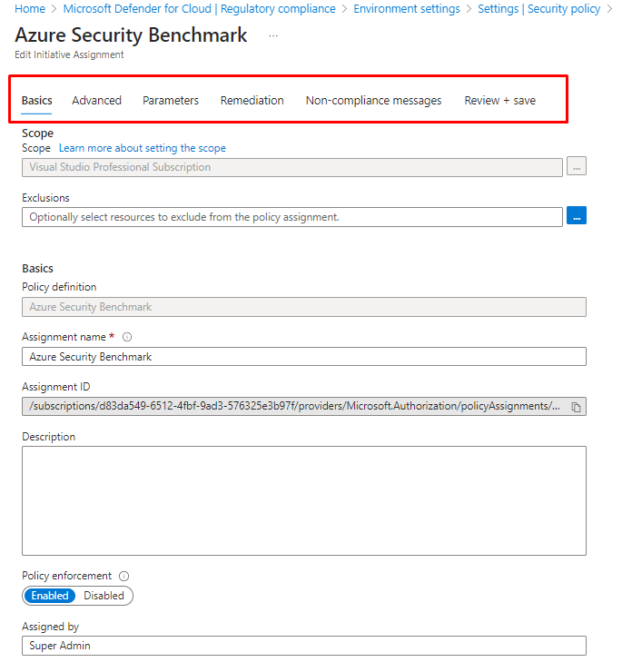
Task: Navigate to Home in the breadcrumb
Action: click(30, 9)
